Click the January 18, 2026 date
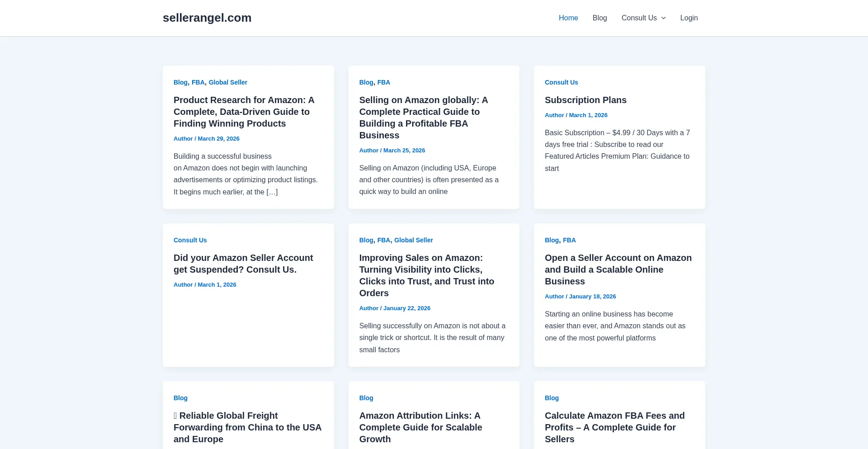Screen dimensions: 868x449 (x=593, y=297)
